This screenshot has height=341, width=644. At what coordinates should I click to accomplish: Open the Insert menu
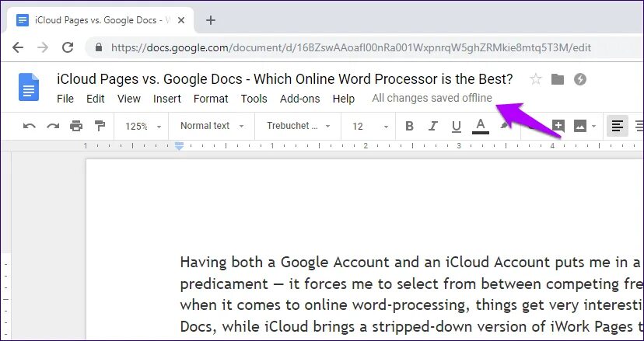pyautogui.click(x=167, y=99)
